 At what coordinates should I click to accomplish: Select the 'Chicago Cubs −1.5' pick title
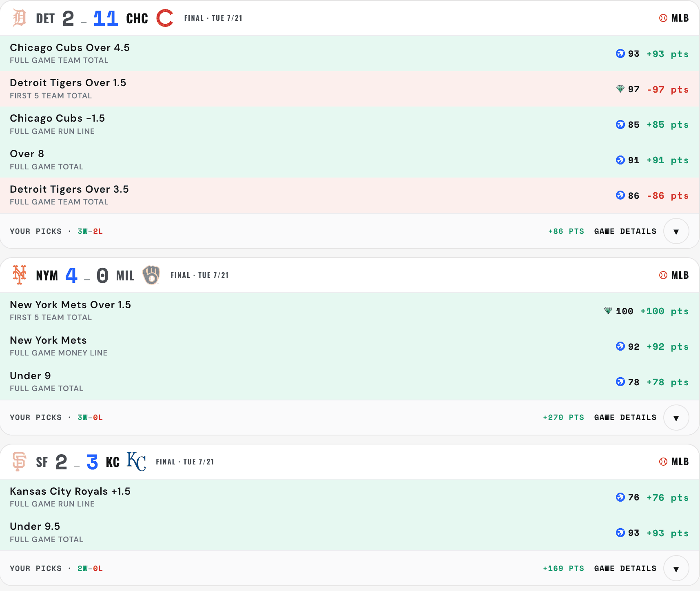[x=58, y=118]
